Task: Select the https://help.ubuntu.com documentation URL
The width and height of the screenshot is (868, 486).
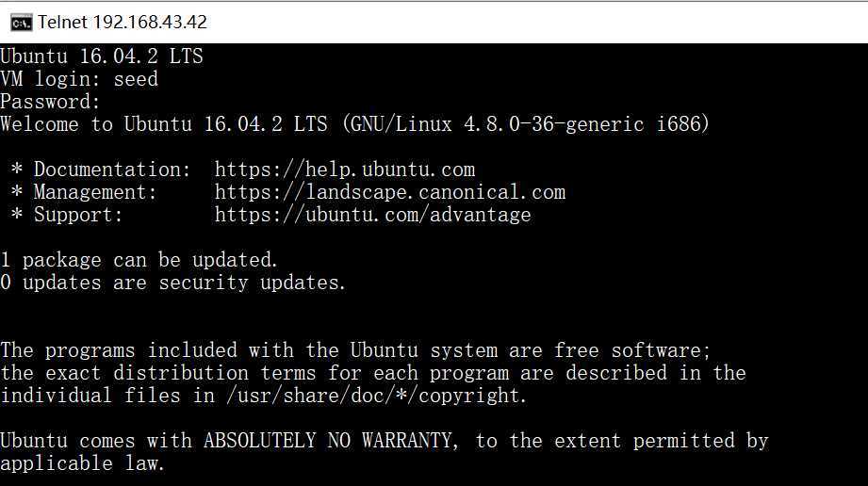Action: click(345, 170)
